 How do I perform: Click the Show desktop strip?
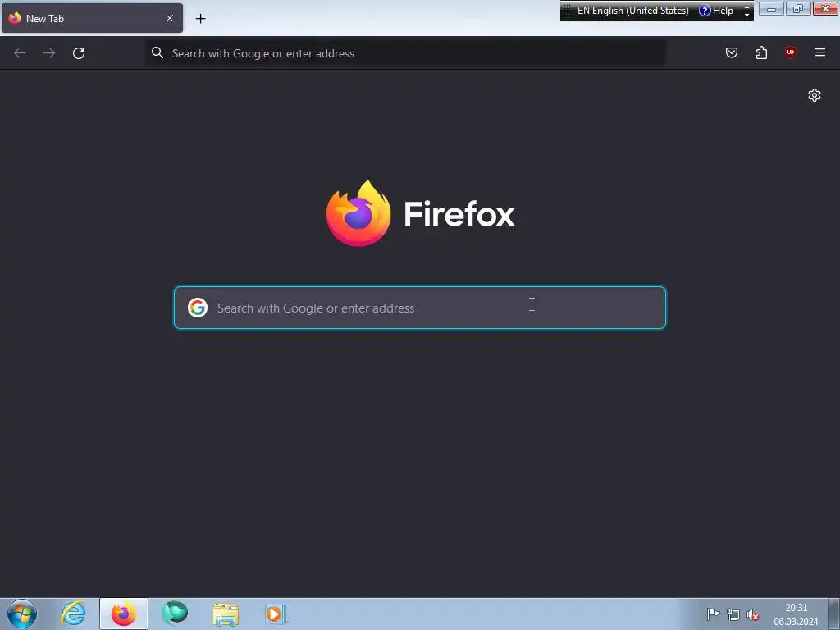[x=834, y=614]
